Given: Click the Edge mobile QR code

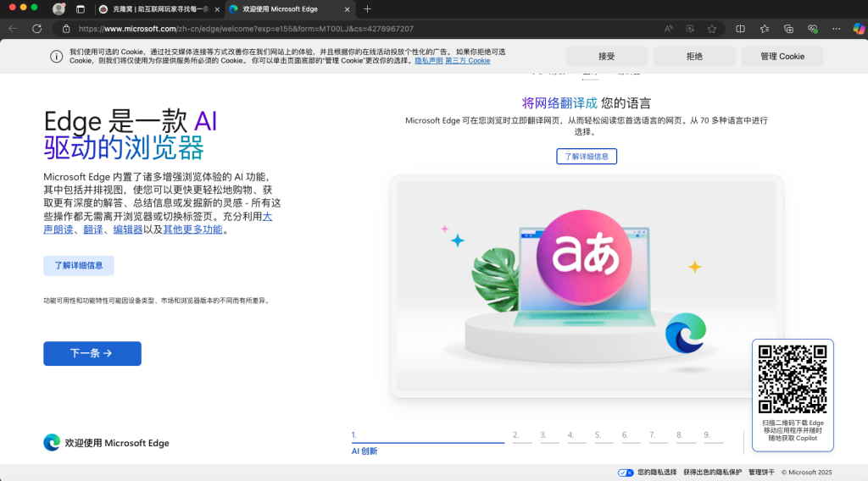Looking at the screenshot, I should coord(793,379).
